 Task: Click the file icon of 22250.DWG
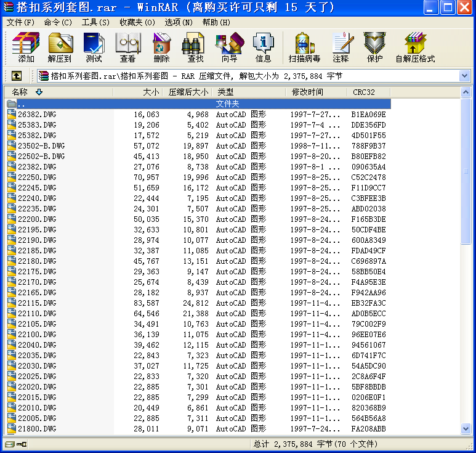click(x=12, y=177)
